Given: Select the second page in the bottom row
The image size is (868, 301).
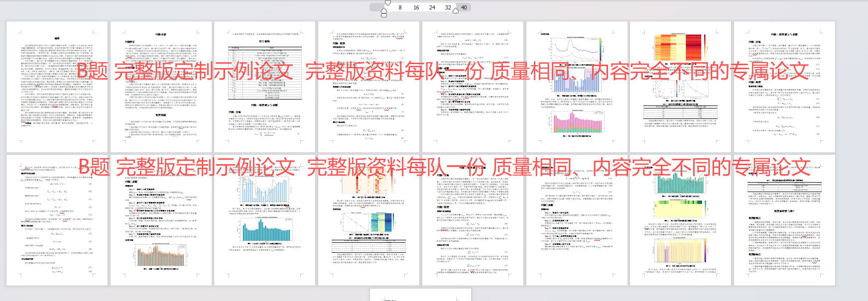Looking at the screenshot, I should tap(161, 220).
